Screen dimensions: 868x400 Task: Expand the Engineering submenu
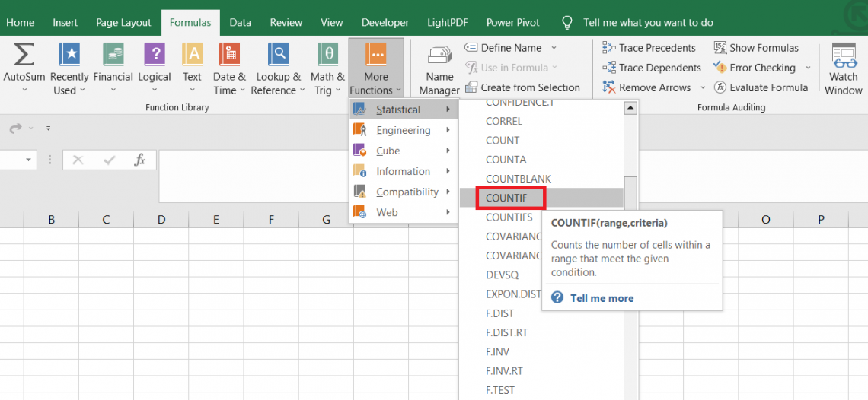click(403, 130)
